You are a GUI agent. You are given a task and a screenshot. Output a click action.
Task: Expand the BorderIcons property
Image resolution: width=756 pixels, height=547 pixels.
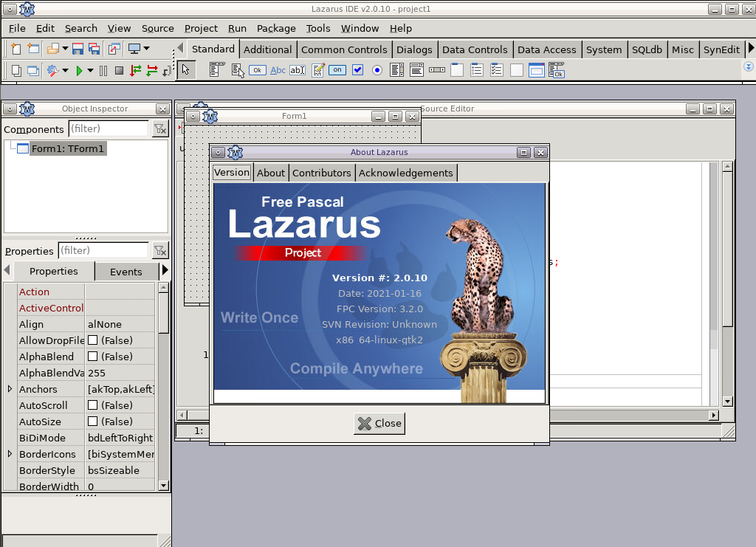coord(10,454)
